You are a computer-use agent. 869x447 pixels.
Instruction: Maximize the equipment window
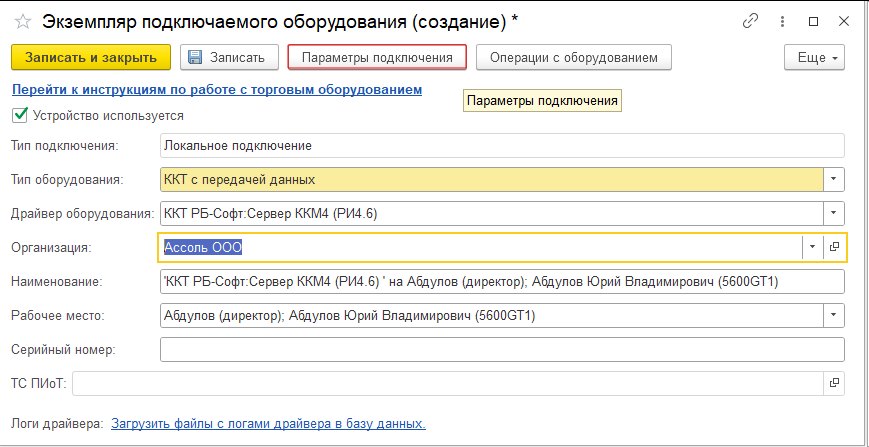813,22
